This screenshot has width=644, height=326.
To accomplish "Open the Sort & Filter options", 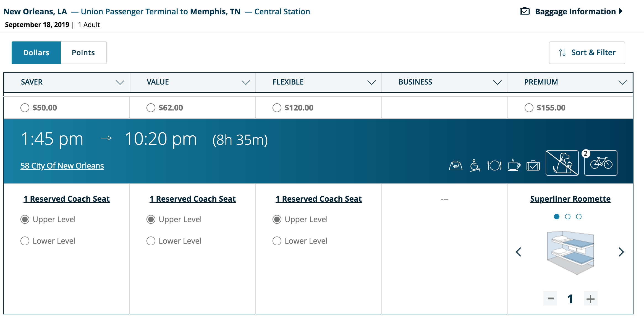I will (x=587, y=53).
